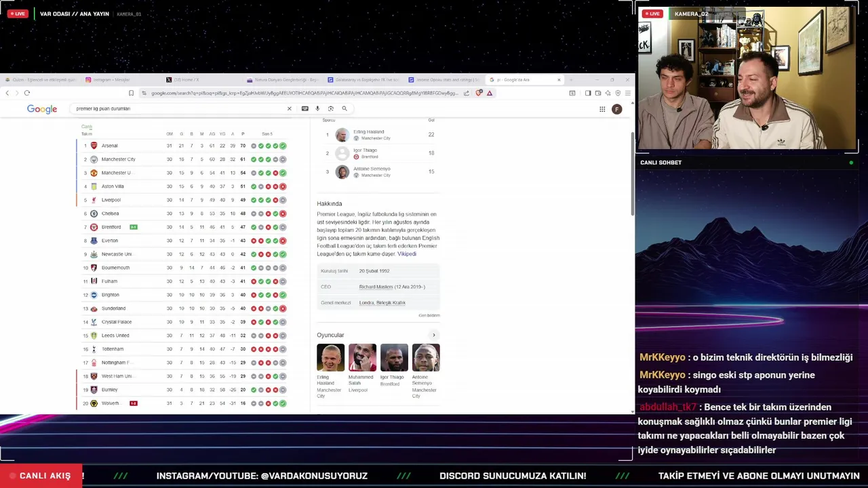This screenshot has width=868, height=488.
Task: Submit the search with the magnifier icon
Action: click(x=344, y=108)
